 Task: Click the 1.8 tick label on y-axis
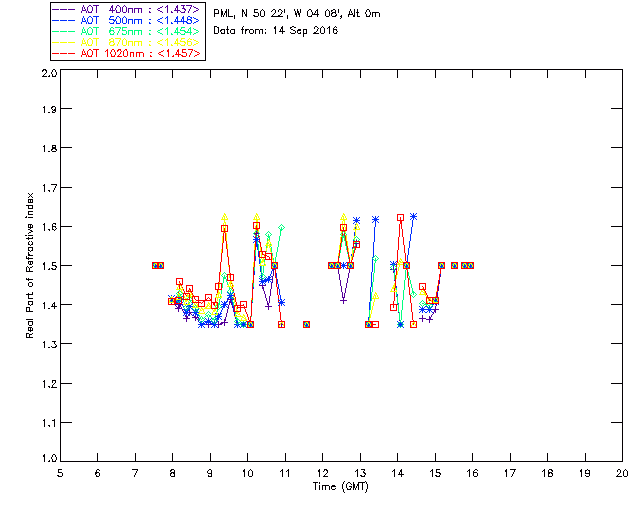(x=47, y=151)
